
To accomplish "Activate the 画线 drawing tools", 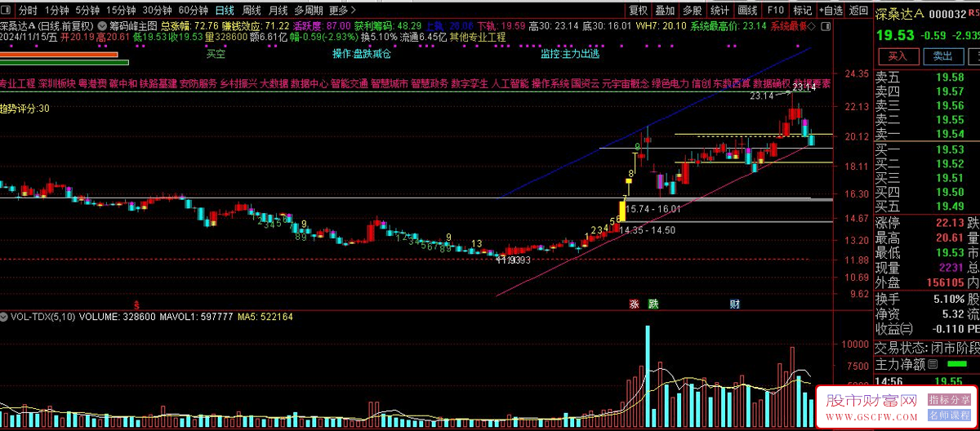I will pos(747,11).
